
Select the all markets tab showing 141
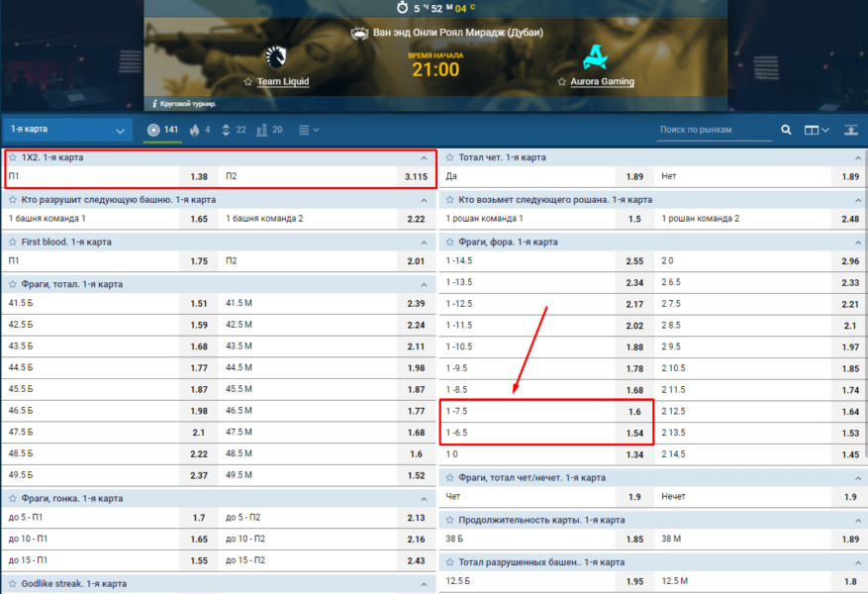pyautogui.click(x=162, y=130)
